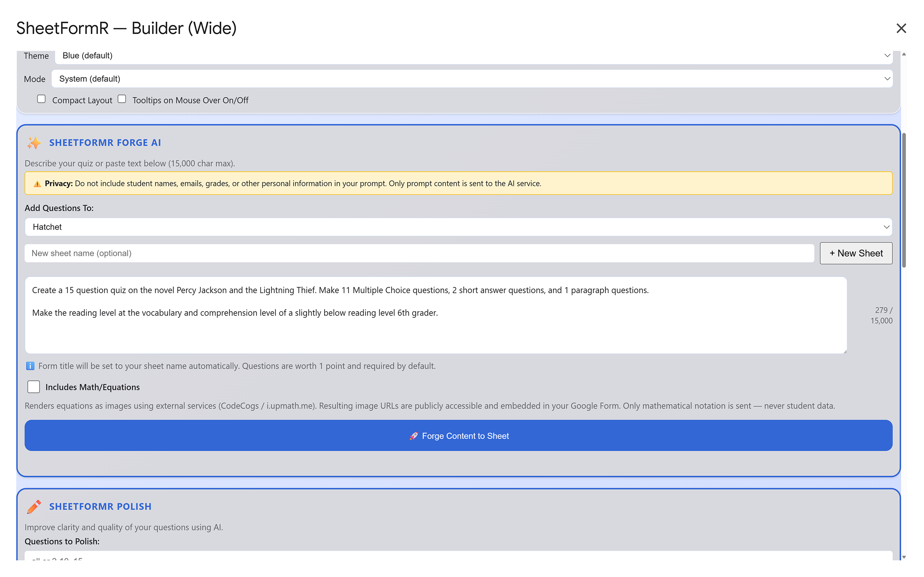Enable the Compact Layout checkbox
This screenshot has width=924, height=577.
coord(41,99)
